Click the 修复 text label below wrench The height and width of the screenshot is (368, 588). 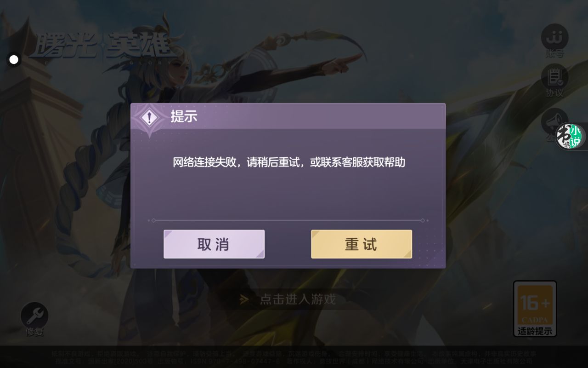coord(34,331)
